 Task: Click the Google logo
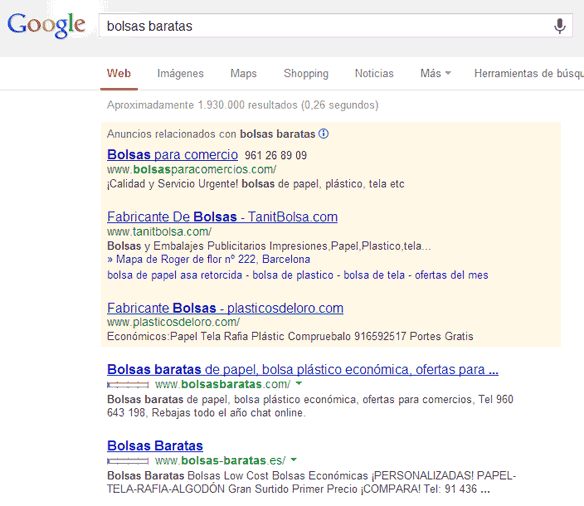tap(46, 25)
